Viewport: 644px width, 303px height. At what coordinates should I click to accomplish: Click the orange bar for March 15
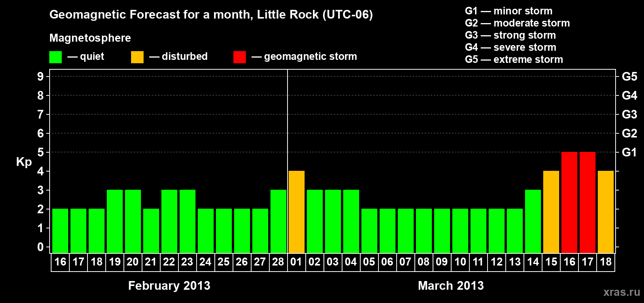[551, 212]
